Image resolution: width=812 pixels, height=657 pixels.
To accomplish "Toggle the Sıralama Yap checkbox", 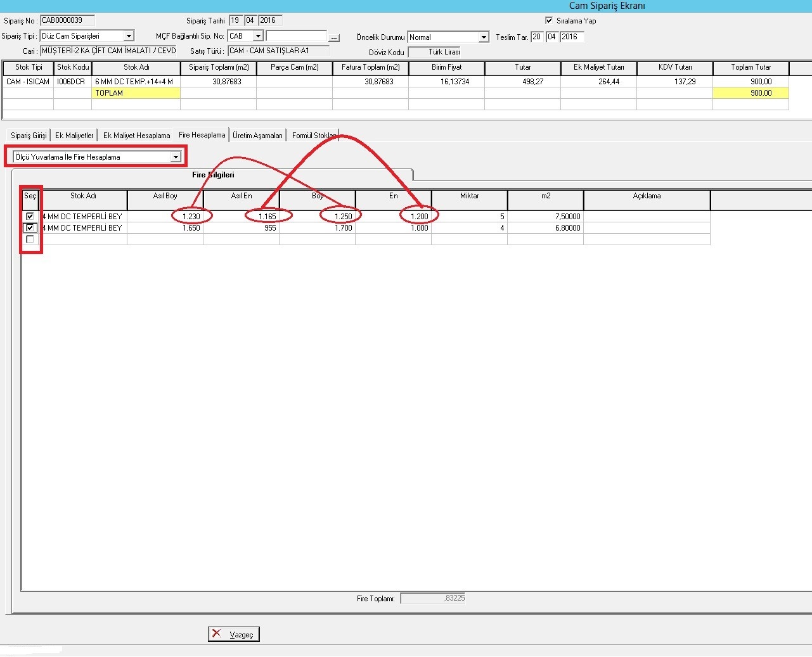I will click(x=549, y=20).
